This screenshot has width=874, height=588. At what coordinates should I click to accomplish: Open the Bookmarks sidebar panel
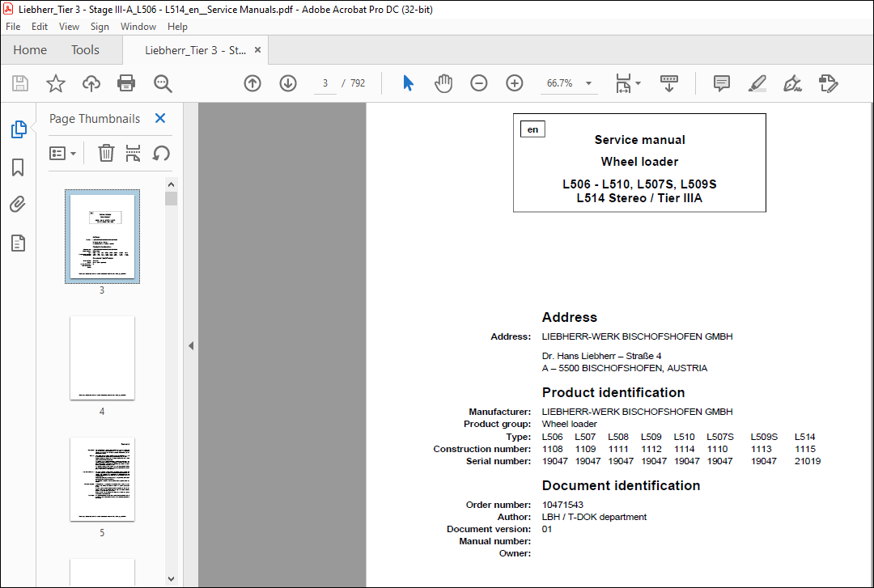click(18, 167)
